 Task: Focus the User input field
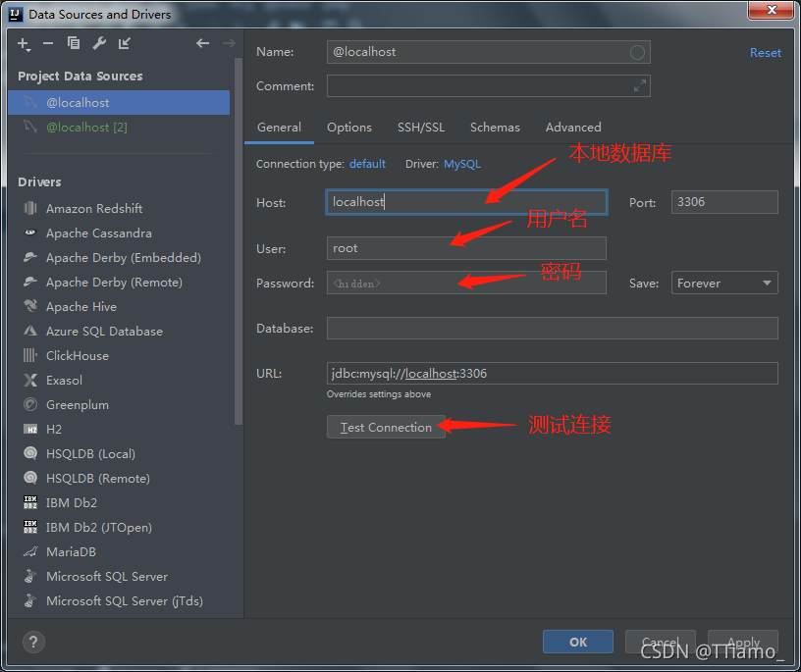466,248
